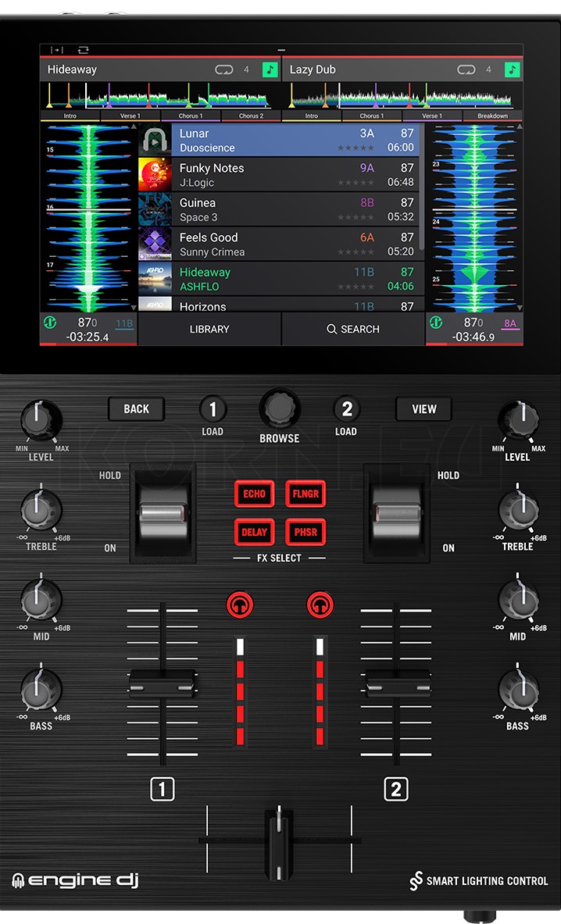This screenshot has width=561, height=924.
Task: Toggle key lock note icon on Hideaway deck
Action: point(270,70)
